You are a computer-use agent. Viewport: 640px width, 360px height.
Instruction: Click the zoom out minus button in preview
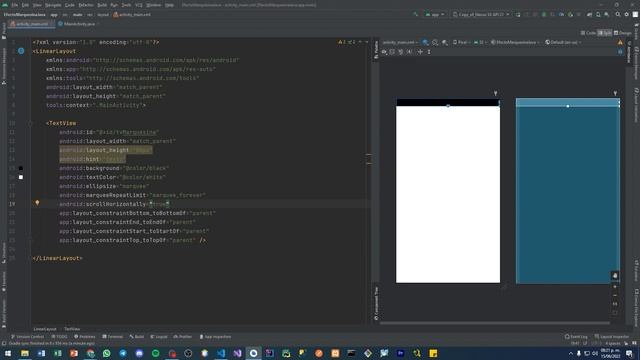(615, 296)
